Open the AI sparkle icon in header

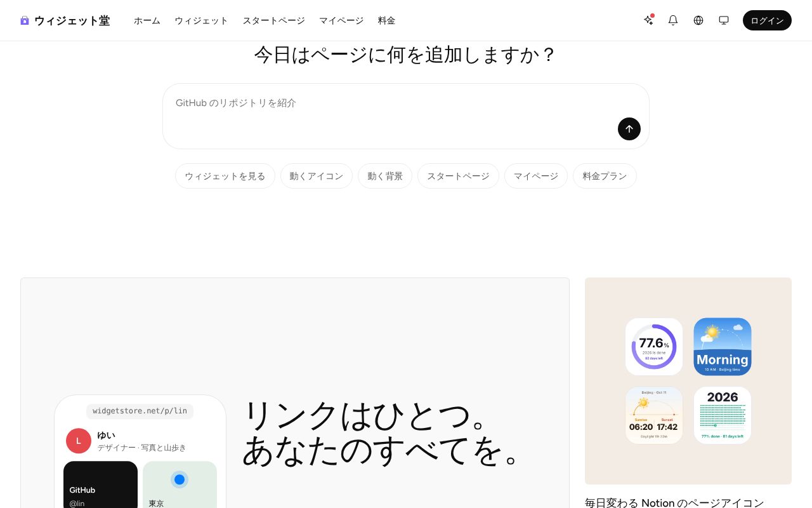(x=648, y=20)
